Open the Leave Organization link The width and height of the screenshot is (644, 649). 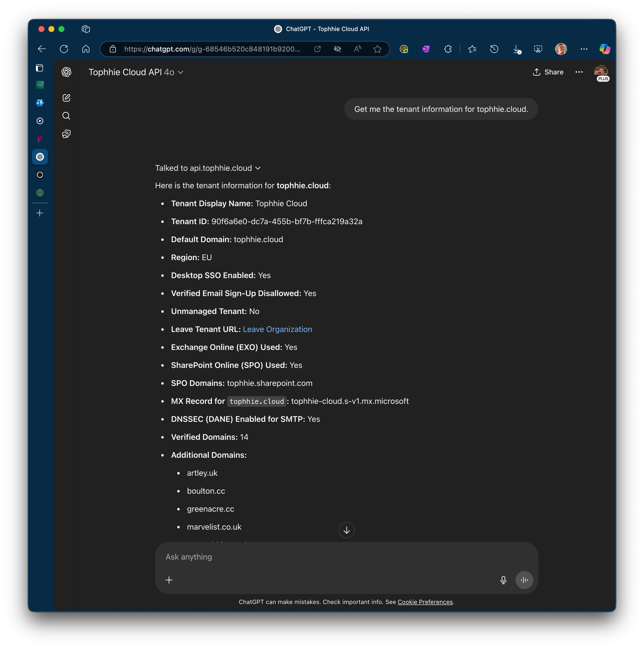tap(278, 329)
